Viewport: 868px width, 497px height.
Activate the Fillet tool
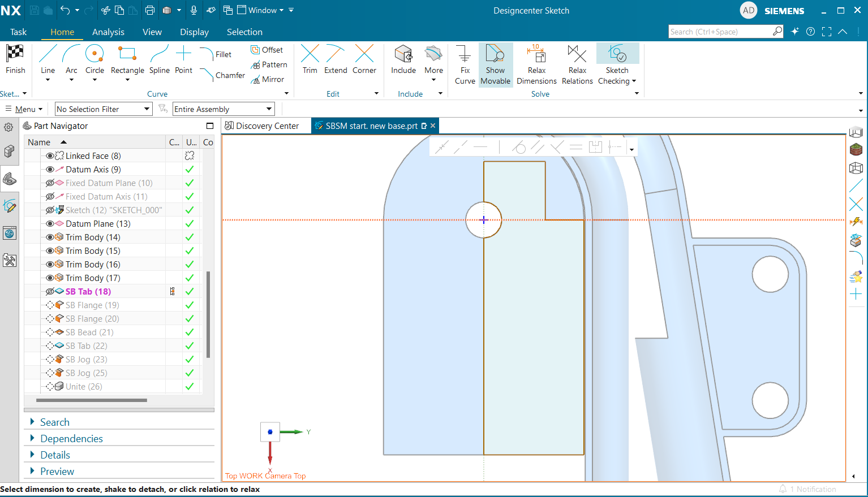click(x=216, y=54)
